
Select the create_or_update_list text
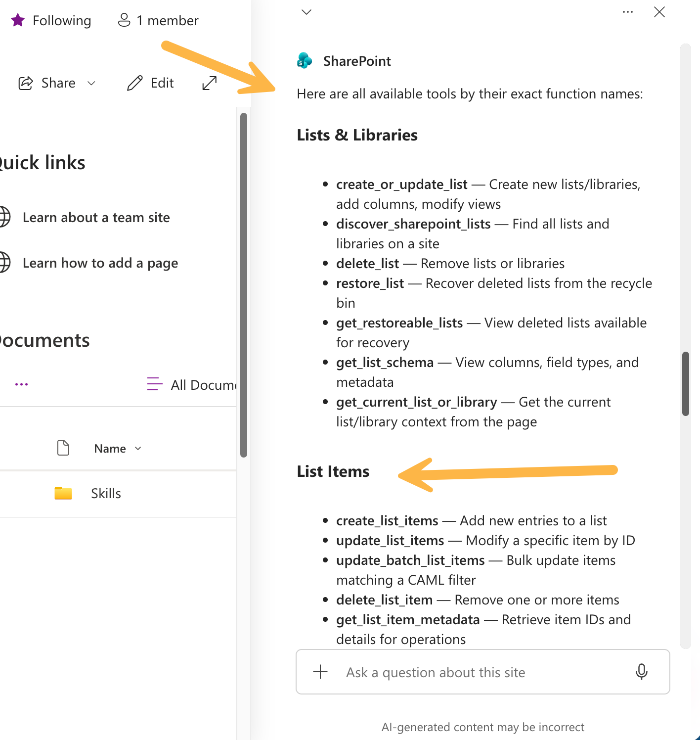click(402, 185)
